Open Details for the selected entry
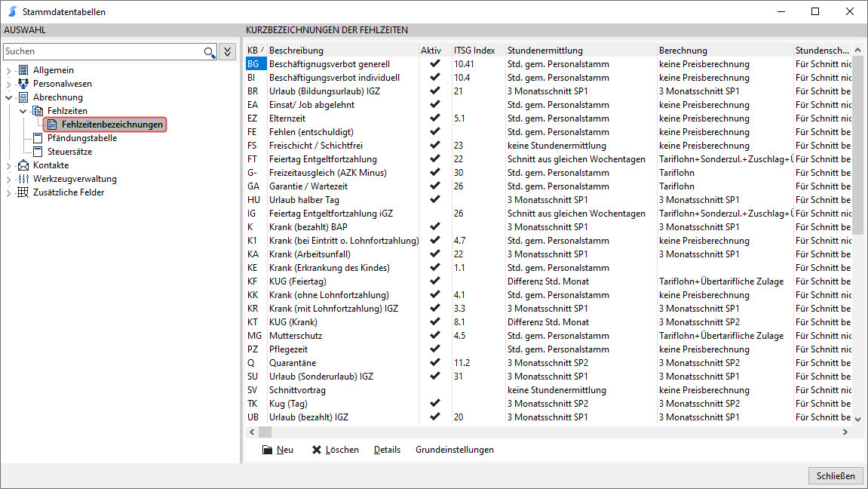 point(387,450)
